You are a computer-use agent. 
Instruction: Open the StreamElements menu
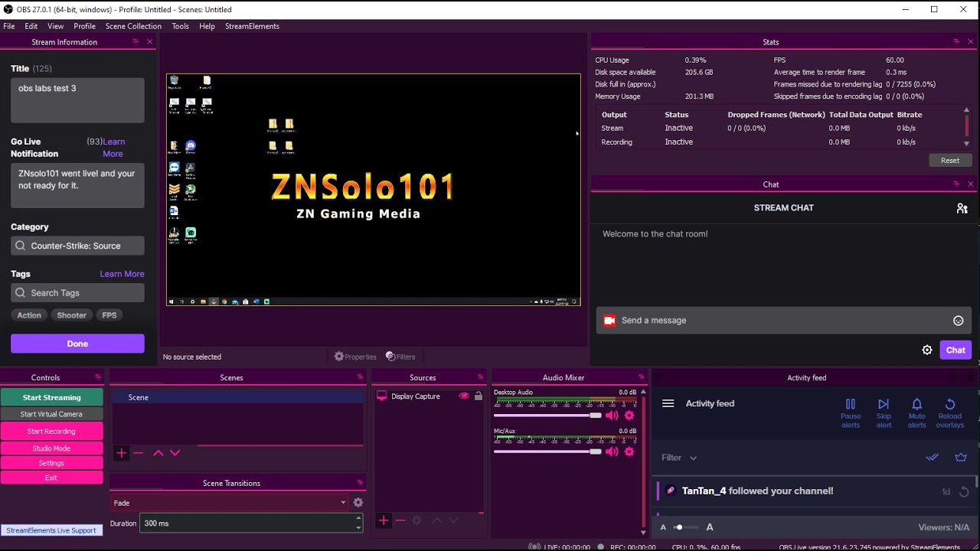pyautogui.click(x=252, y=26)
